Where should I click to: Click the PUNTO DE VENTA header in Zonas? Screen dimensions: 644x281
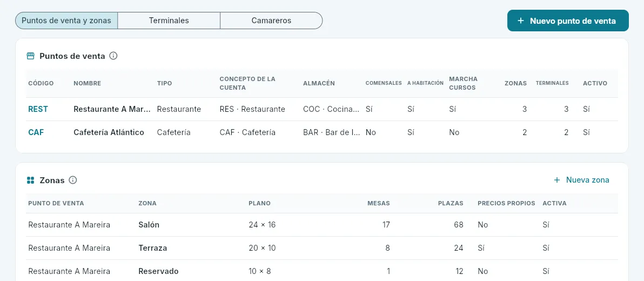(56, 203)
